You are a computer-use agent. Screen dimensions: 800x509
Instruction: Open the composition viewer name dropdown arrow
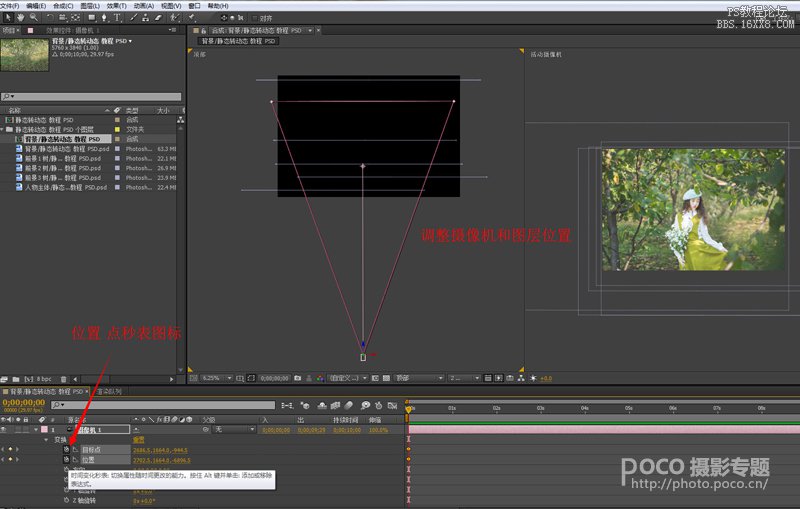click(x=310, y=31)
